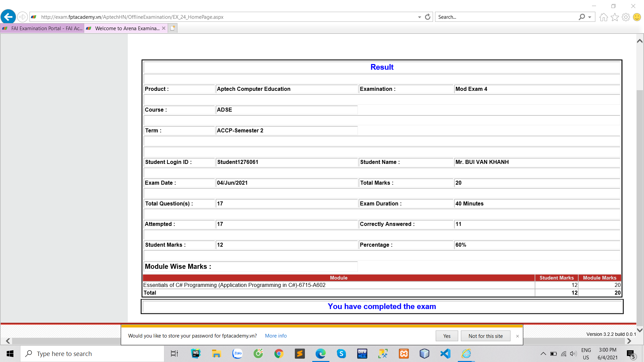The image size is (644, 362).
Task: Click the Student1276061 login ID value
Action: (x=237, y=162)
